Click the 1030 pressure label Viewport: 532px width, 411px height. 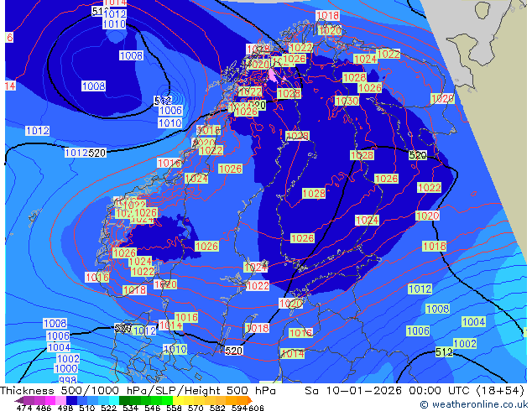(347, 101)
